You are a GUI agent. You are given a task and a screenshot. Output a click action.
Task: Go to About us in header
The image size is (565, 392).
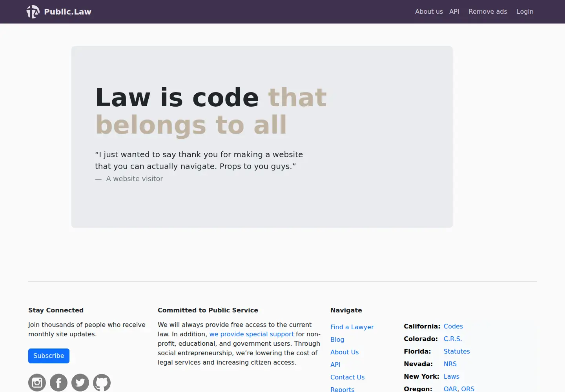click(429, 12)
